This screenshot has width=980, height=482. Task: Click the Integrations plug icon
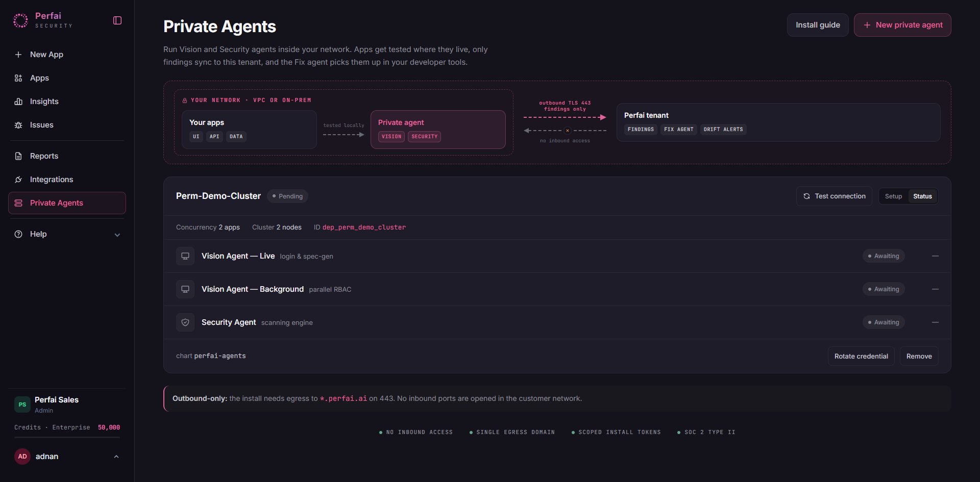click(x=18, y=180)
